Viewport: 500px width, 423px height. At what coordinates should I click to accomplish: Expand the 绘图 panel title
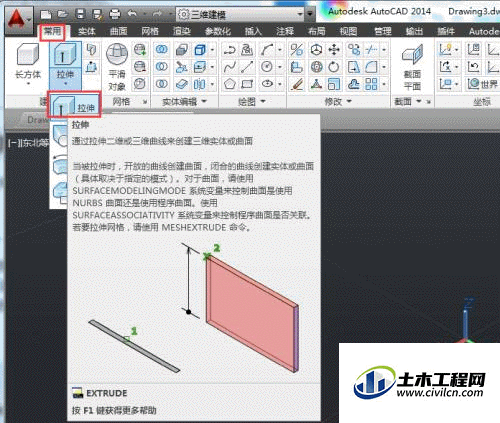pos(252,101)
